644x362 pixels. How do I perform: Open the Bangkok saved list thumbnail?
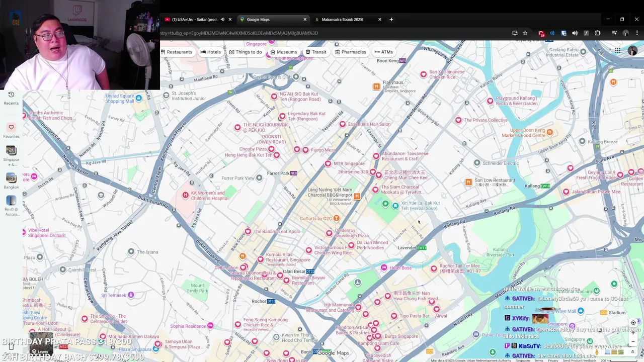point(11,177)
